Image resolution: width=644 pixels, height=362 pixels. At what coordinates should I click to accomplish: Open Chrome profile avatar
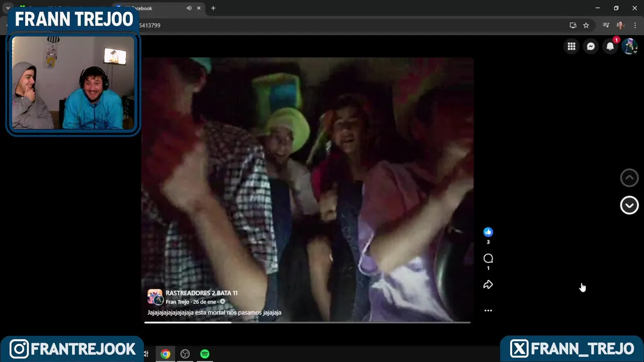(x=620, y=25)
